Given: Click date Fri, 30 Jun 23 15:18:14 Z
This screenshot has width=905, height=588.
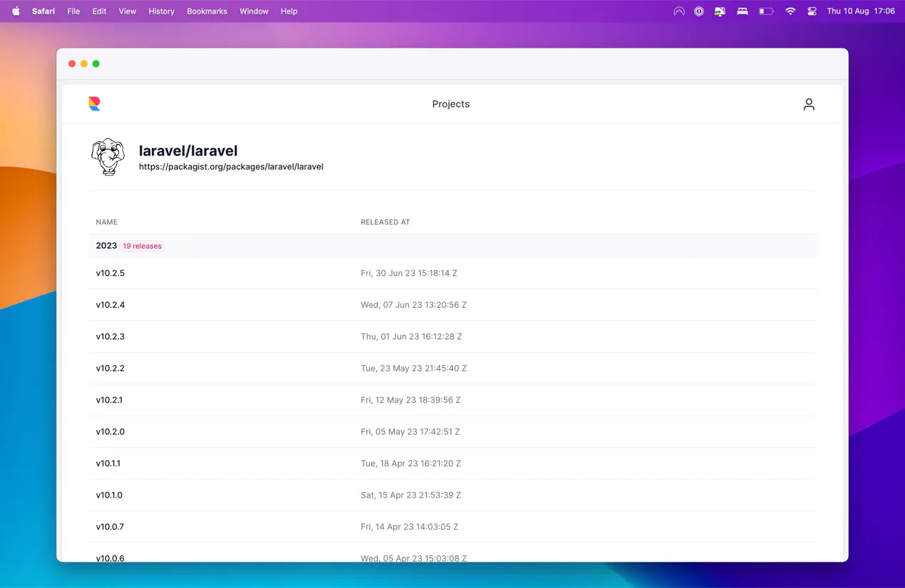Looking at the screenshot, I should tap(409, 273).
